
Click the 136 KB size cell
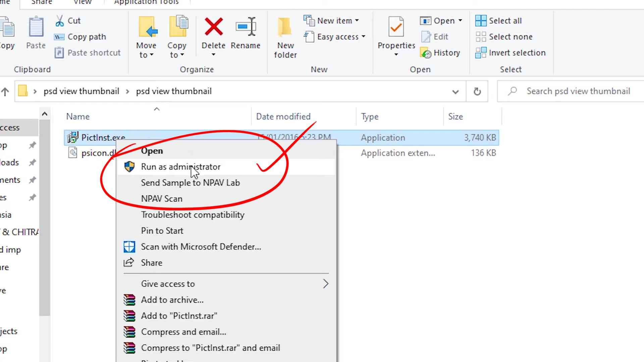[x=483, y=153]
